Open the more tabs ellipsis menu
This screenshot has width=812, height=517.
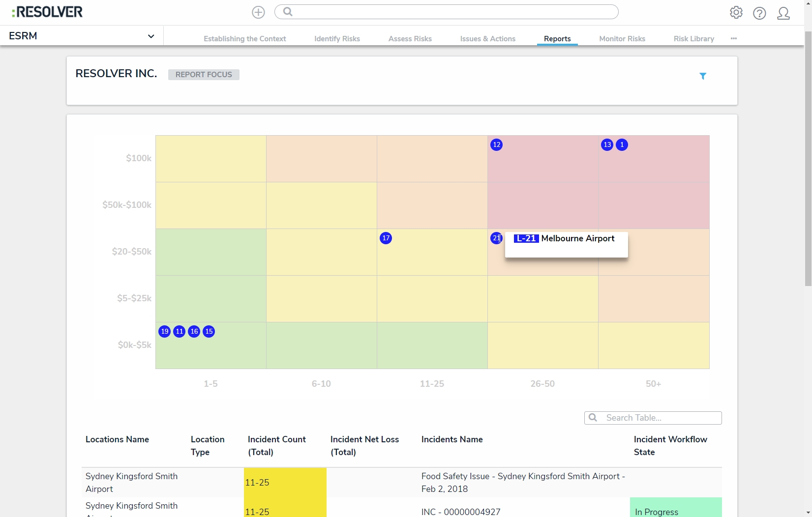point(734,39)
